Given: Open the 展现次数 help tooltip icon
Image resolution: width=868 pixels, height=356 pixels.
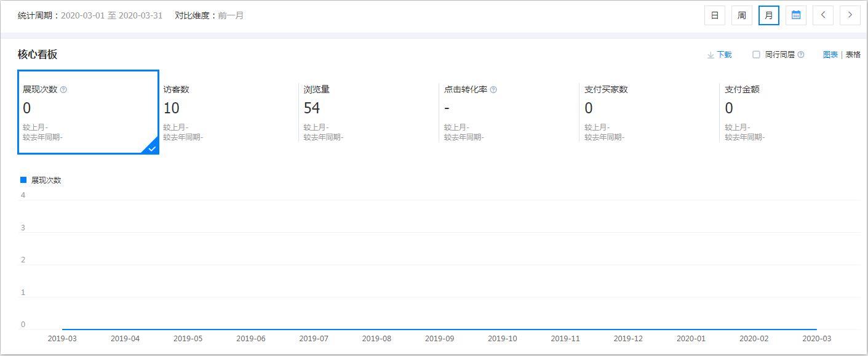Looking at the screenshot, I should pyautogui.click(x=65, y=89).
